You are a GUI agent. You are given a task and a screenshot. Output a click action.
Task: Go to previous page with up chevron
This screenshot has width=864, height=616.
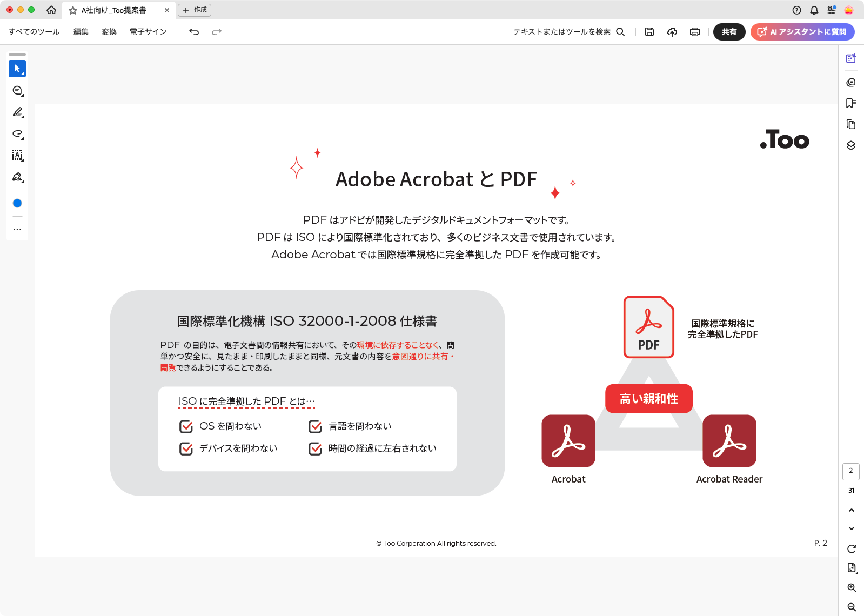coord(852,510)
